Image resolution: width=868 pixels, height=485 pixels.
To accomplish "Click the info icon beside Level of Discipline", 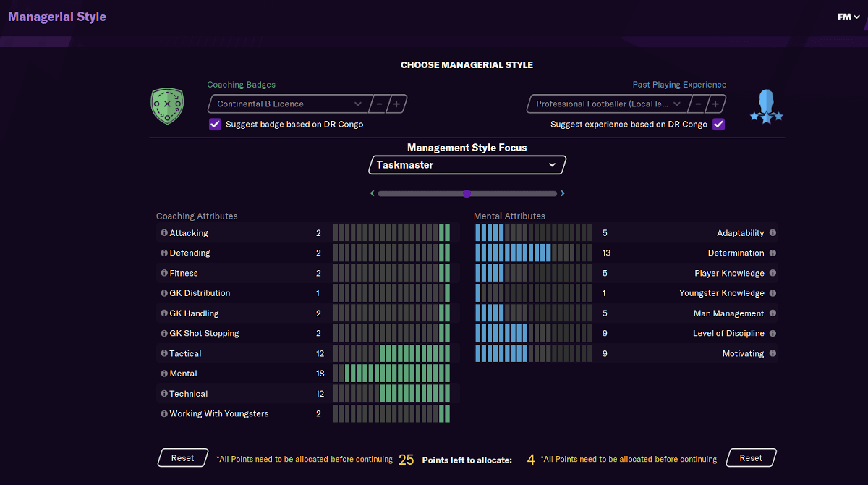I will (773, 334).
